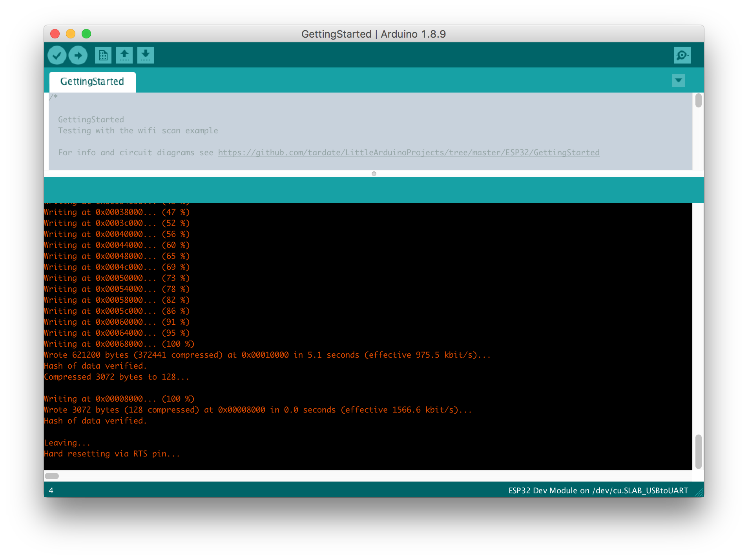
Task: Create a new sketch
Action: coord(103,55)
